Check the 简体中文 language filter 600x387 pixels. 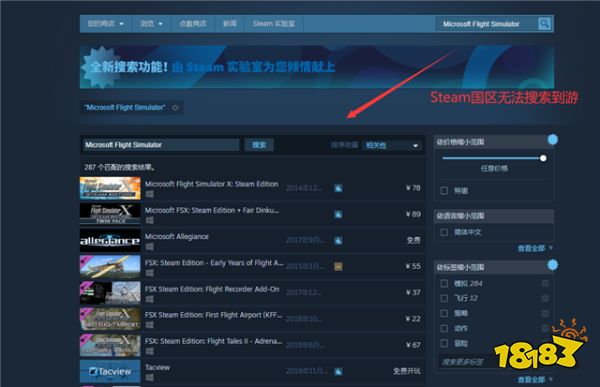click(444, 232)
